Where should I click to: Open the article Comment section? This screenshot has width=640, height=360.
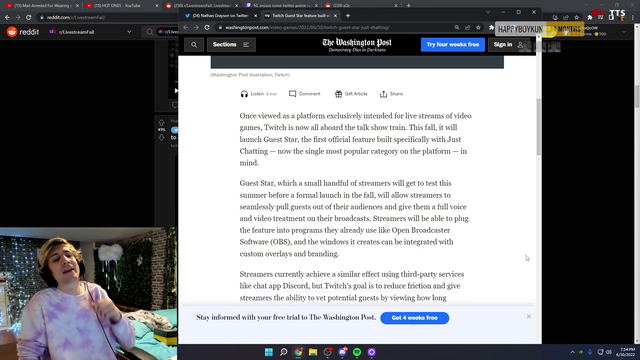[x=304, y=94]
